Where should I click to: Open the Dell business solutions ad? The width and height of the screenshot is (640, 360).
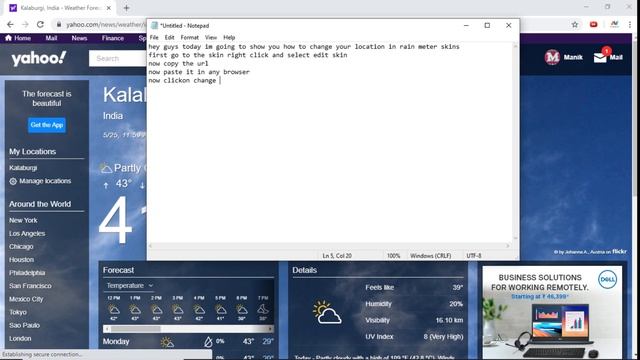click(x=552, y=312)
